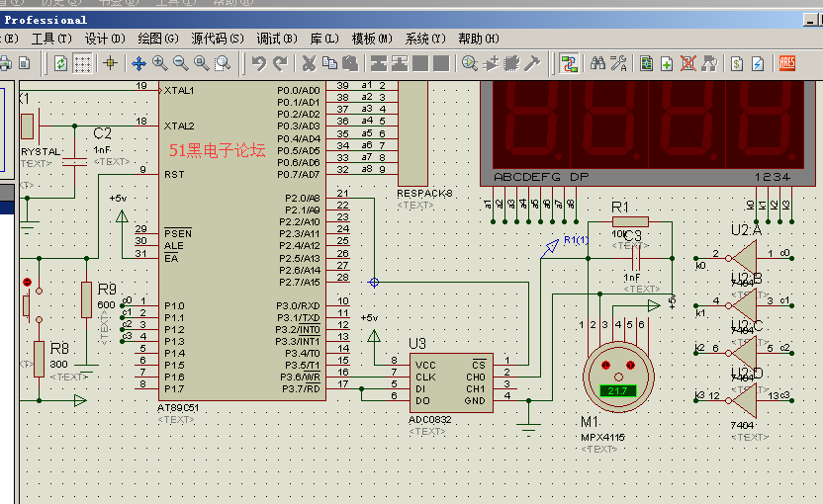The height and width of the screenshot is (504, 823).
Task: Click the Block Rotate icon
Action: pyautogui.click(x=420, y=63)
